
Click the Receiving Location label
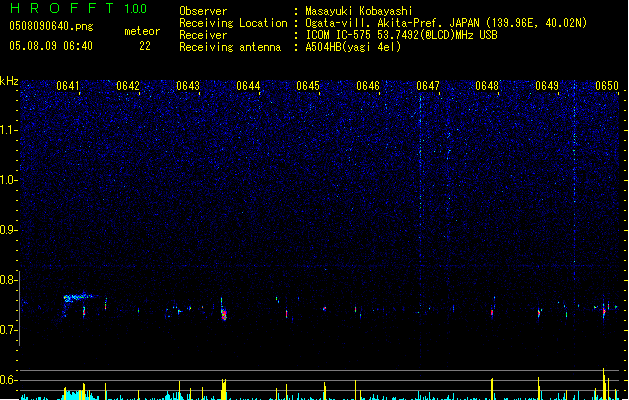click(233, 23)
